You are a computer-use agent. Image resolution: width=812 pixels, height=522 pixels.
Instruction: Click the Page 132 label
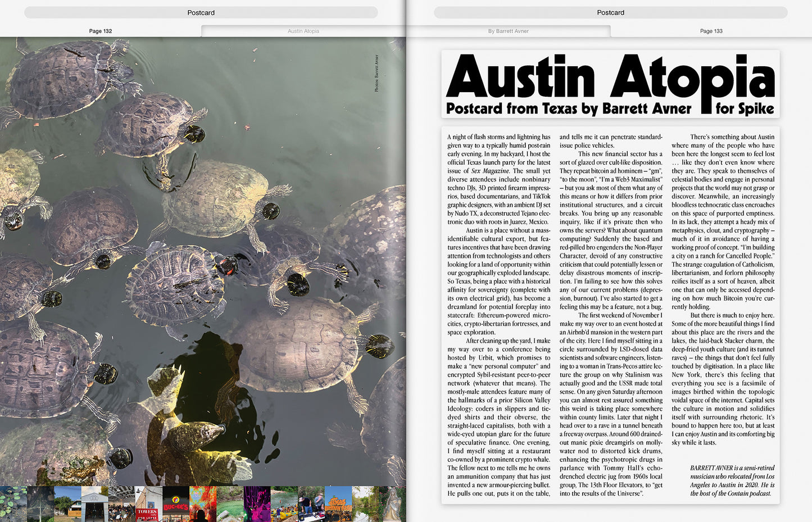point(101,31)
